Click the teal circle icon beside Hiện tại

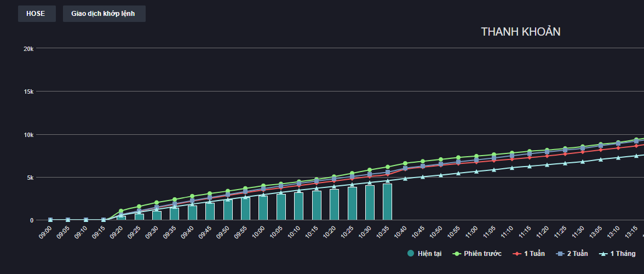(x=411, y=253)
